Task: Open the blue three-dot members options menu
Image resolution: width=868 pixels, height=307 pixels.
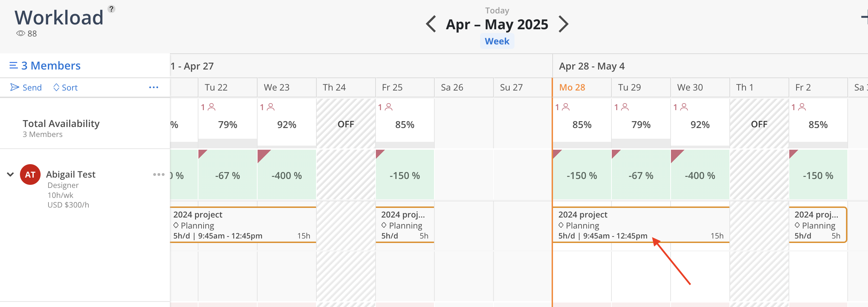Action: coord(154,87)
